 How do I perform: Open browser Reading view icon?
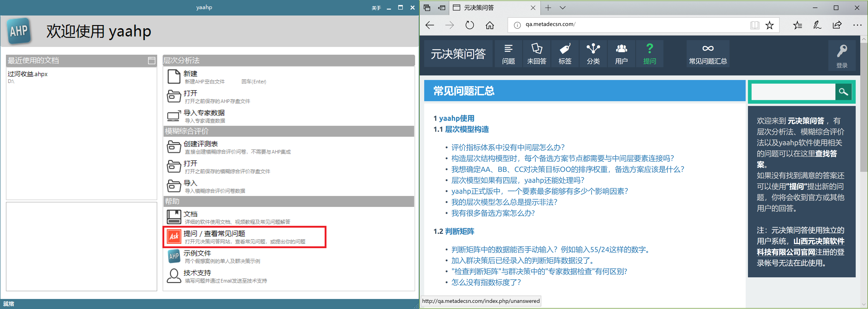tap(755, 25)
